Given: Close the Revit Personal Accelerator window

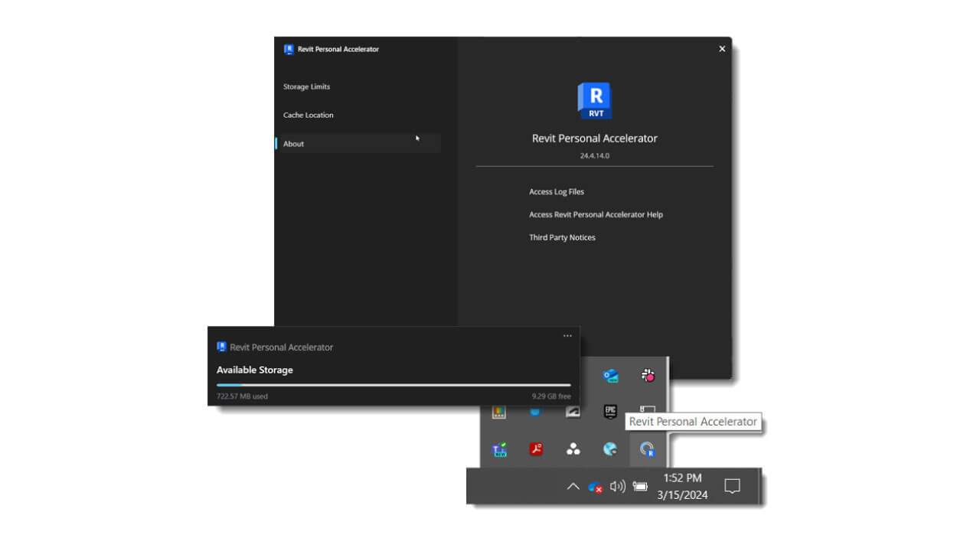Looking at the screenshot, I should pos(722,49).
